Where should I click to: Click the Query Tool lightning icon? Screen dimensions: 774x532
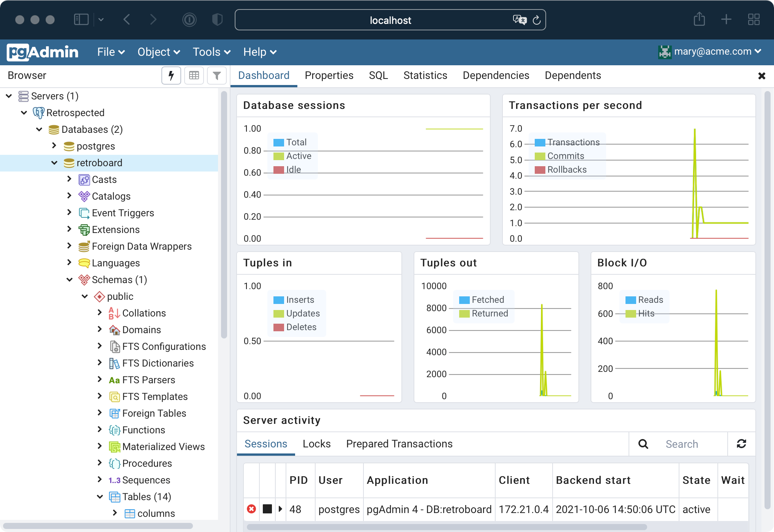click(171, 76)
